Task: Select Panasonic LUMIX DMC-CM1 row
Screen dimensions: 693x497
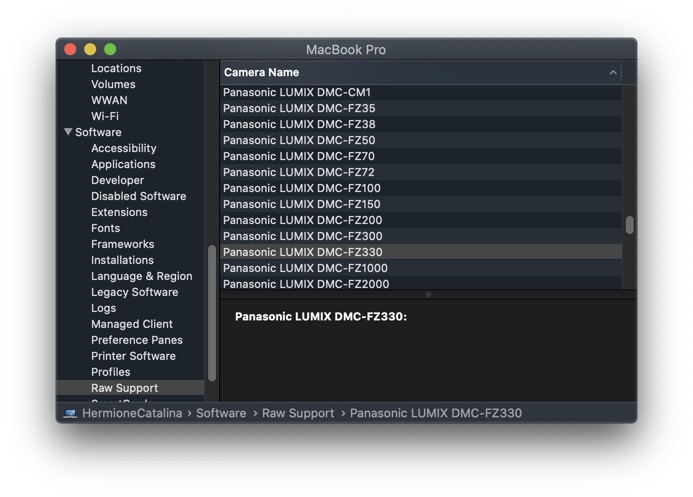Action: pyautogui.click(x=421, y=92)
